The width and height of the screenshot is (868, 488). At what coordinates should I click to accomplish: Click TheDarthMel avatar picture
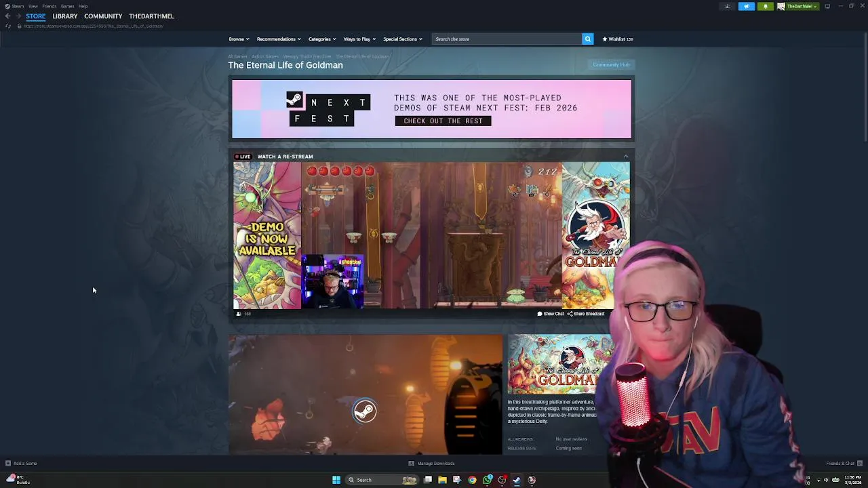781,6
